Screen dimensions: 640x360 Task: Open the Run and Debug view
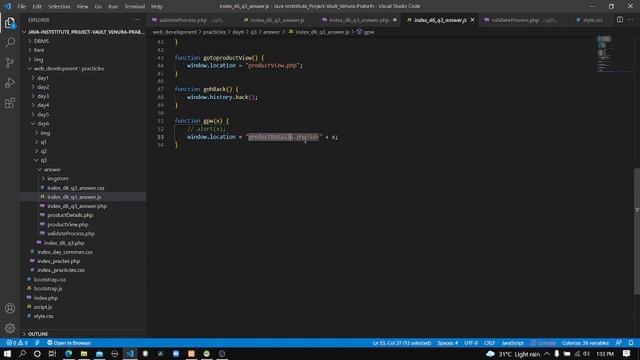tap(10, 83)
